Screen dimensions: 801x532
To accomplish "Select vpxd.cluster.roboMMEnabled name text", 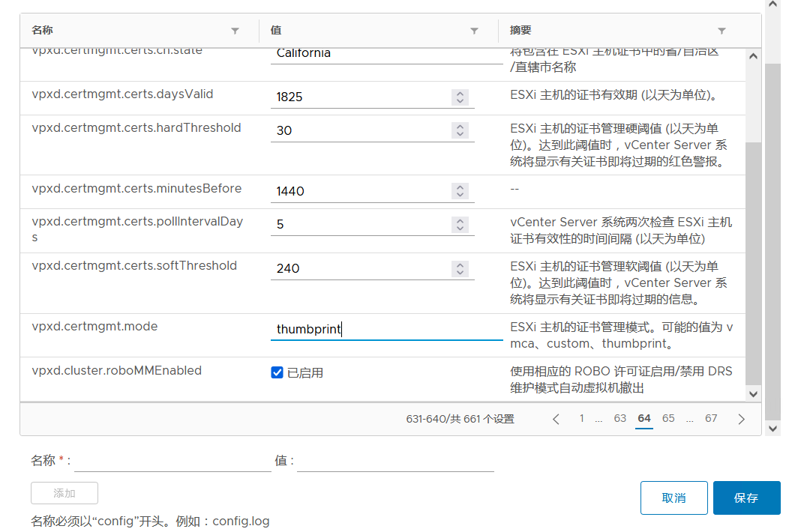I will (x=116, y=370).
